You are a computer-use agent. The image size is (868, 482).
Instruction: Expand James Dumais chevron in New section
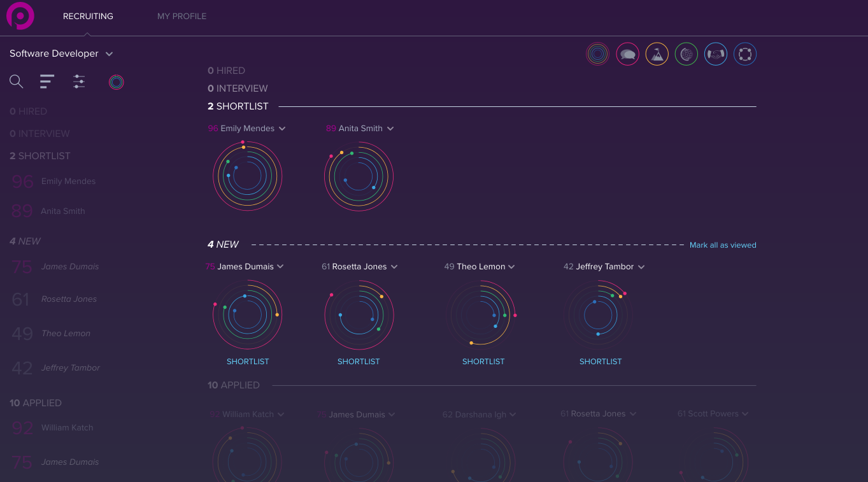click(x=280, y=267)
